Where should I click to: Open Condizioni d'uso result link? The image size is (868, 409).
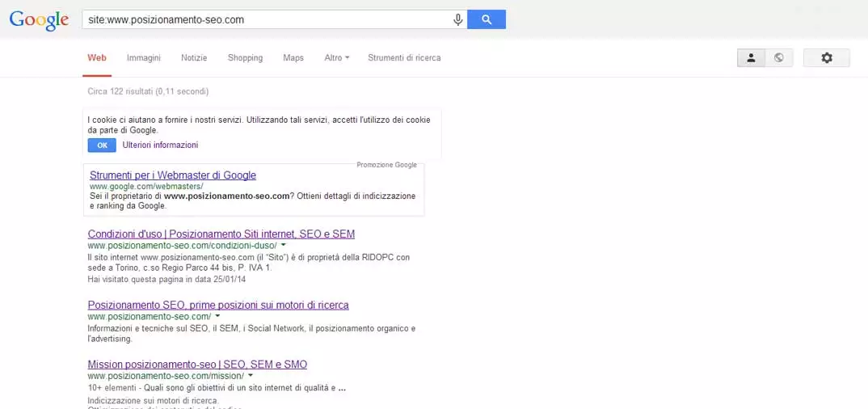coord(221,234)
